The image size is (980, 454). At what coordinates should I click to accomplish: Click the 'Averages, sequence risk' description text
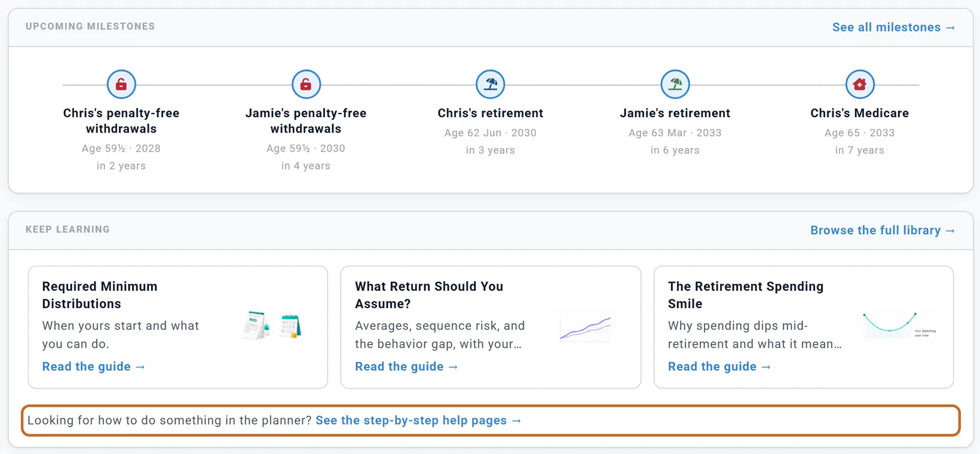(x=440, y=335)
